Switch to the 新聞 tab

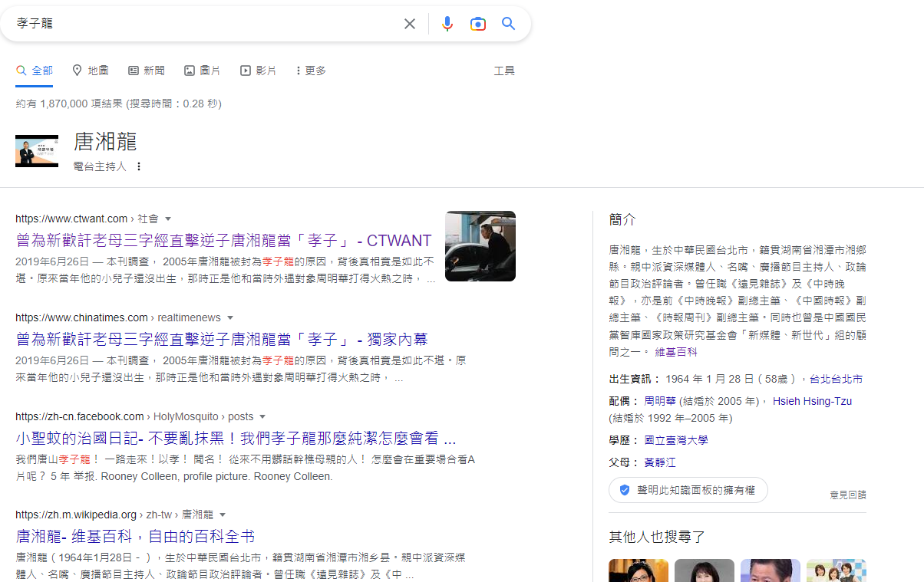tap(146, 71)
